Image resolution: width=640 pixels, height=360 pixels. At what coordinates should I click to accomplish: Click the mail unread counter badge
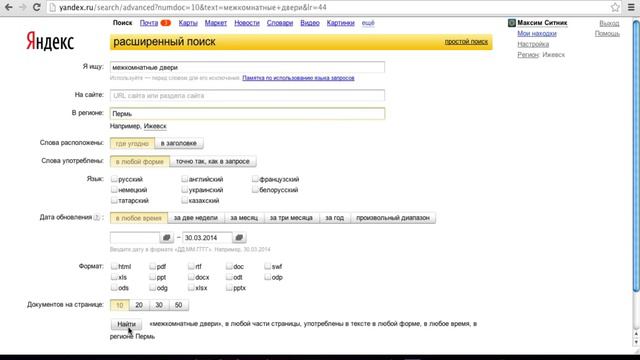click(x=165, y=23)
